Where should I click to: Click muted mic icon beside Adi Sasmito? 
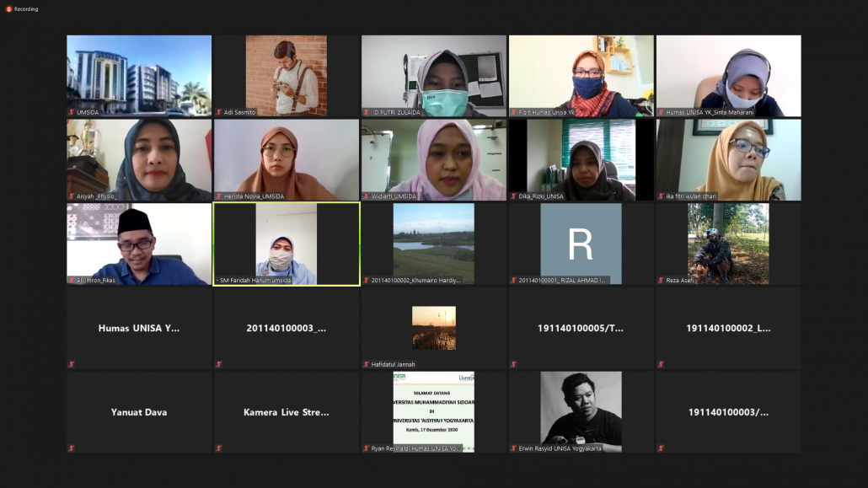[x=218, y=112]
